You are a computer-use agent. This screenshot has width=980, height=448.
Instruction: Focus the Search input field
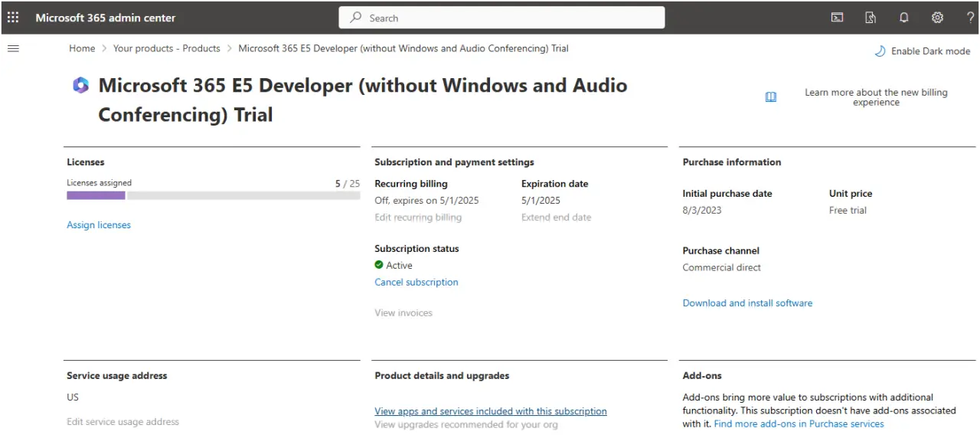coord(501,18)
